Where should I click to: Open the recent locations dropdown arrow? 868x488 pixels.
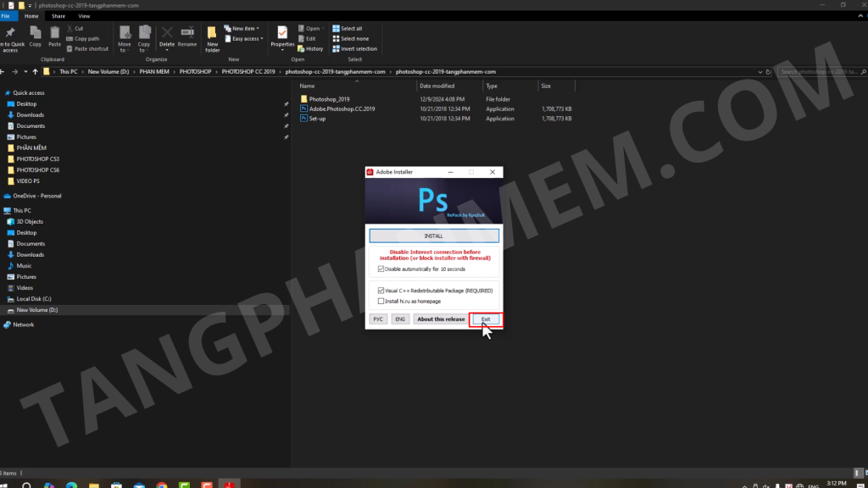[25, 72]
